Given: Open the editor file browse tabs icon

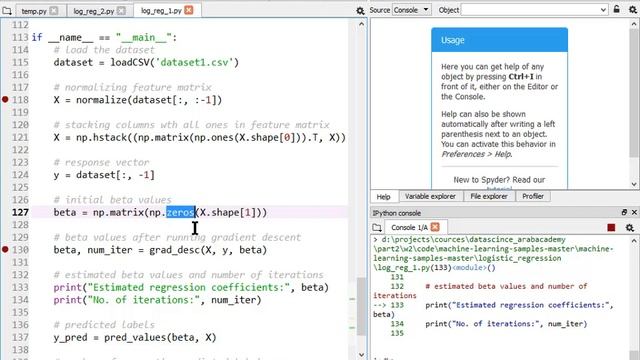Looking at the screenshot, I should [x=7, y=11].
